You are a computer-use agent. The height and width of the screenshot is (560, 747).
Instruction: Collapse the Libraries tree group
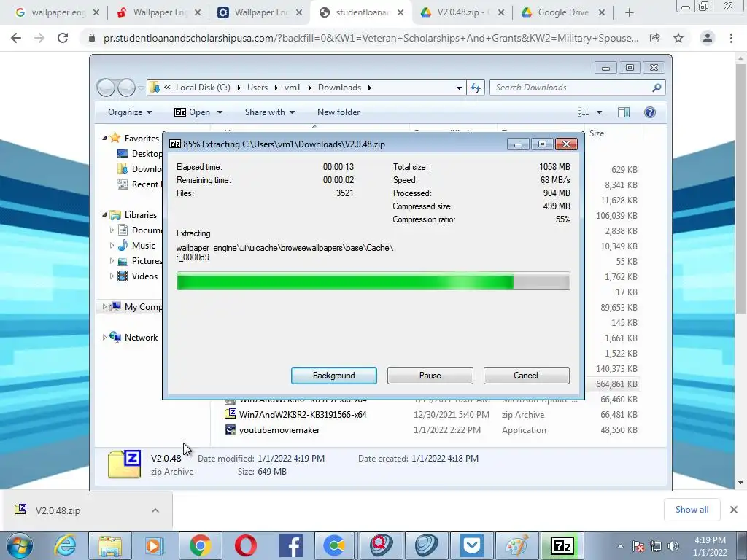[104, 215]
